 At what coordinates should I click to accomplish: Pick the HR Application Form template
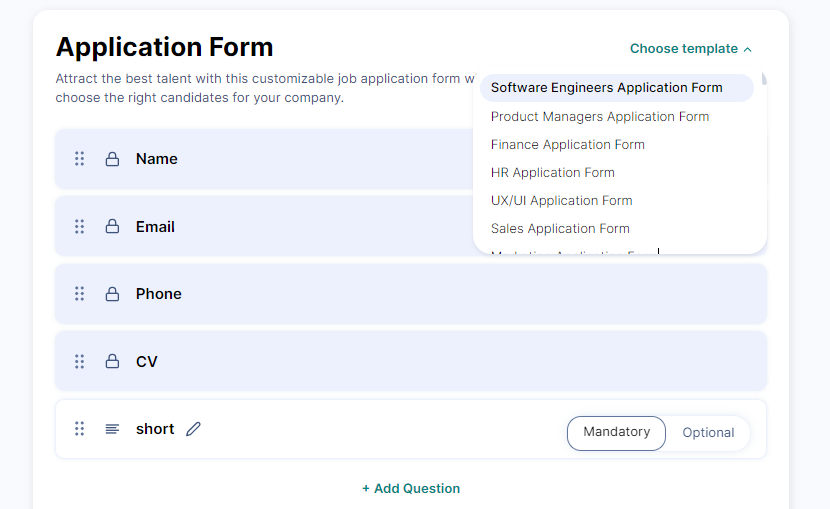click(553, 173)
